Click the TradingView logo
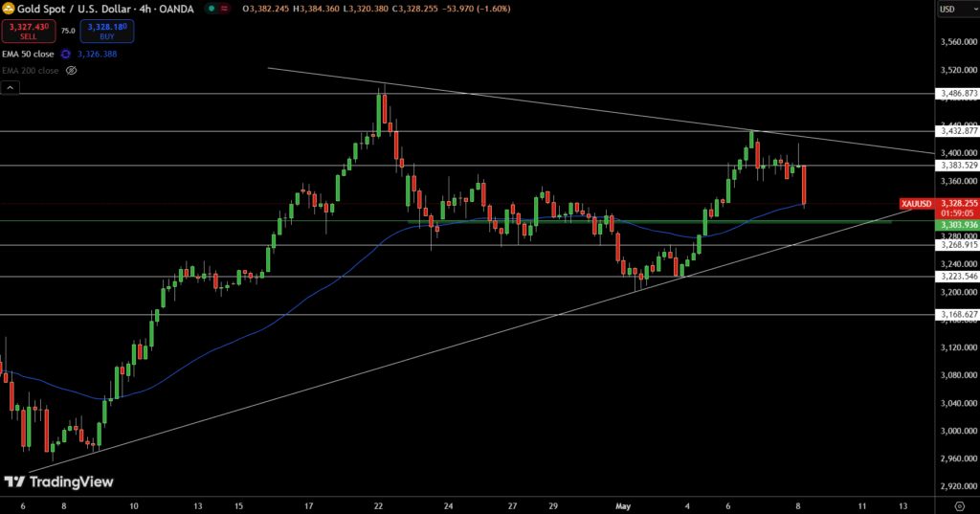This screenshot has width=980, height=514. pos(58,482)
